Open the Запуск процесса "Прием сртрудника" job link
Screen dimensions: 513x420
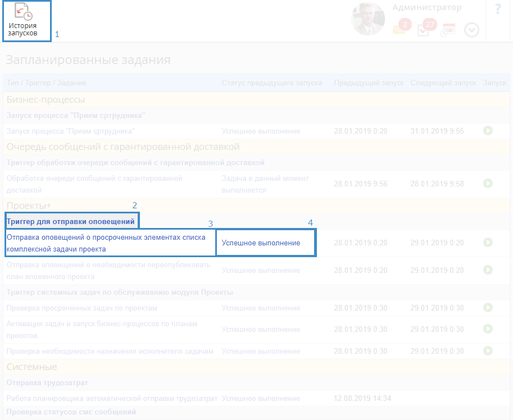[x=70, y=131]
